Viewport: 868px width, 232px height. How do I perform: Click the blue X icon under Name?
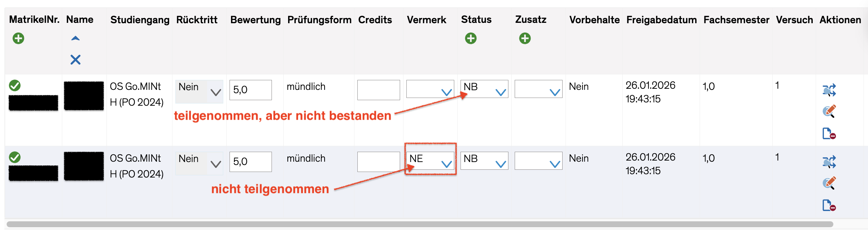pos(76,60)
